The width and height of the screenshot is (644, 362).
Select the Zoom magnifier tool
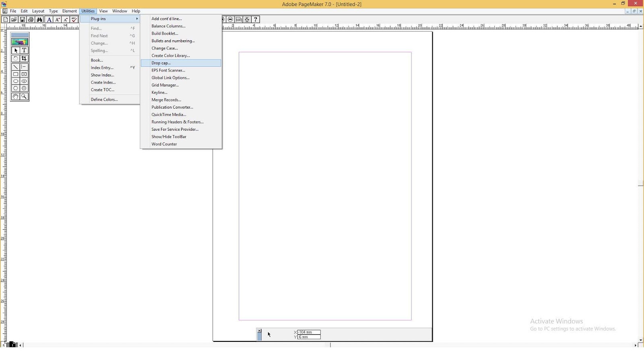(x=24, y=97)
